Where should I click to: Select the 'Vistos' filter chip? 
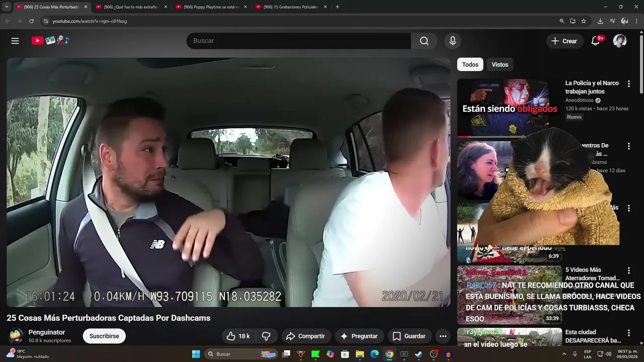(500, 64)
